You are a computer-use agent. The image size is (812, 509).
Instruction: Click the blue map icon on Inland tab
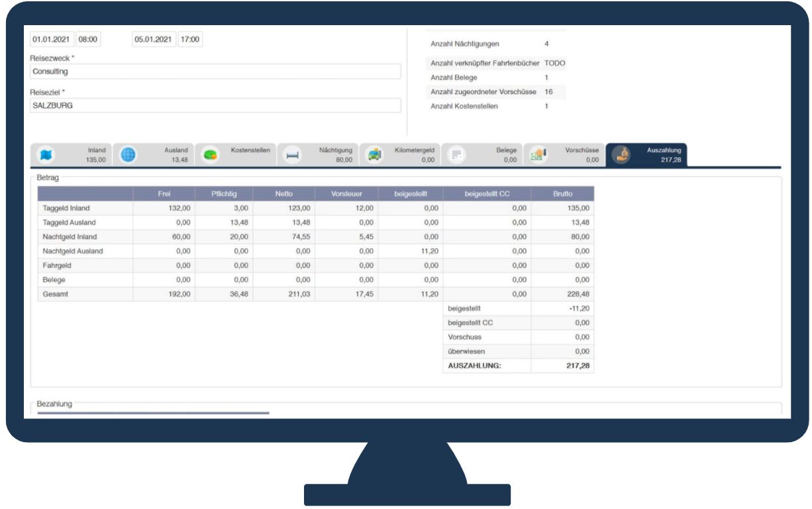pyautogui.click(x=46, y=155)
